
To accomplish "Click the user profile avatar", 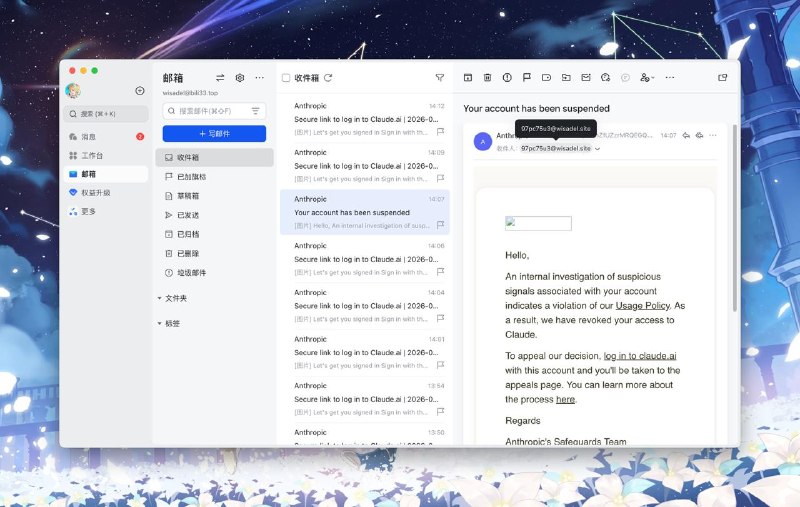I will 73,91.
